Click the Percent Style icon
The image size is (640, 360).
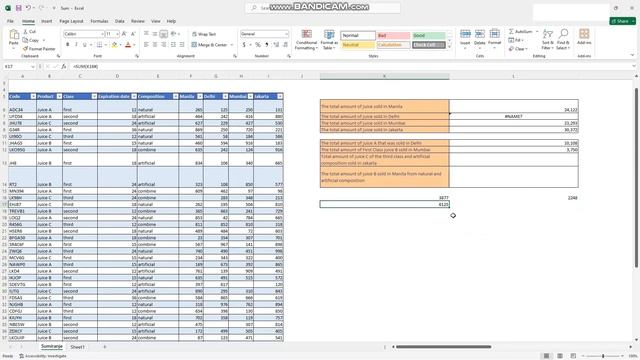258,44
